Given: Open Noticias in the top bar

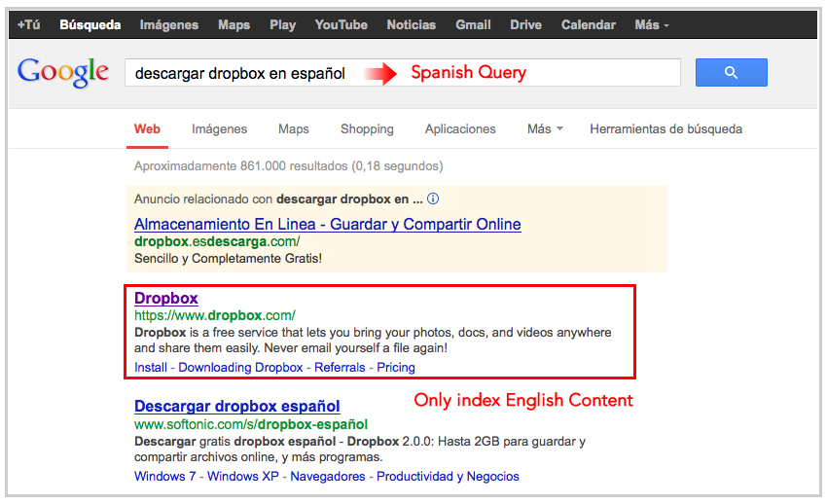Looking at the screenshot, I should pos(412,24).
